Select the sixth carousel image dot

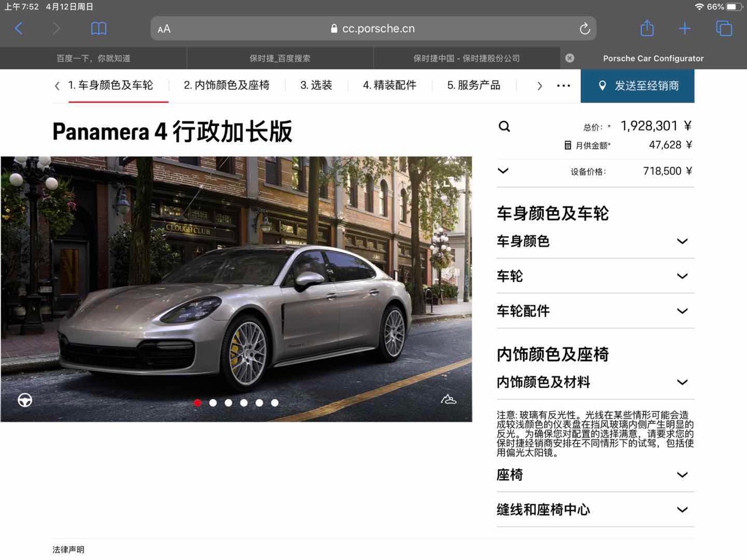[275, 402]
